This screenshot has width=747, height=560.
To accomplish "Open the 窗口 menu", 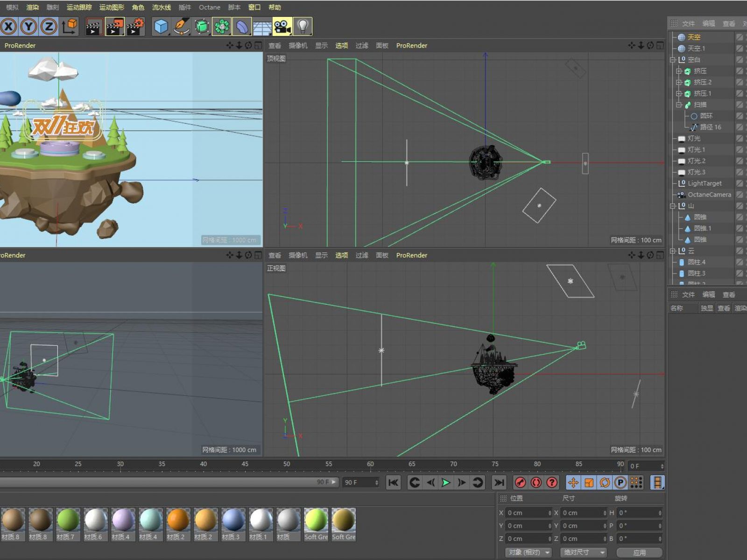I will (254, 7).
